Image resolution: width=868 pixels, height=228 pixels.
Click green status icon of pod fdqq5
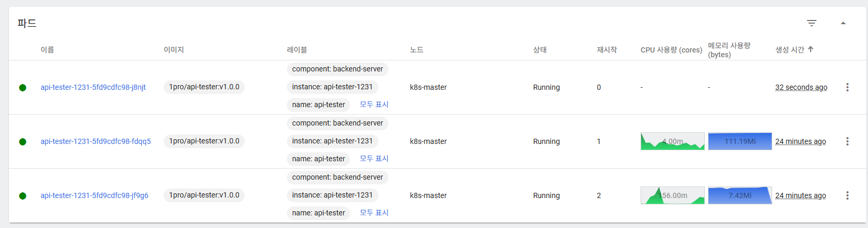(x=23, y=142)
